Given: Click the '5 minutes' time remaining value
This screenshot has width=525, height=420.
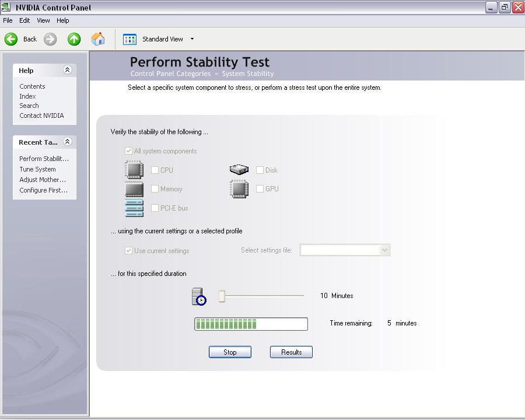Looking at the screenshot, I should click(402, 323).
